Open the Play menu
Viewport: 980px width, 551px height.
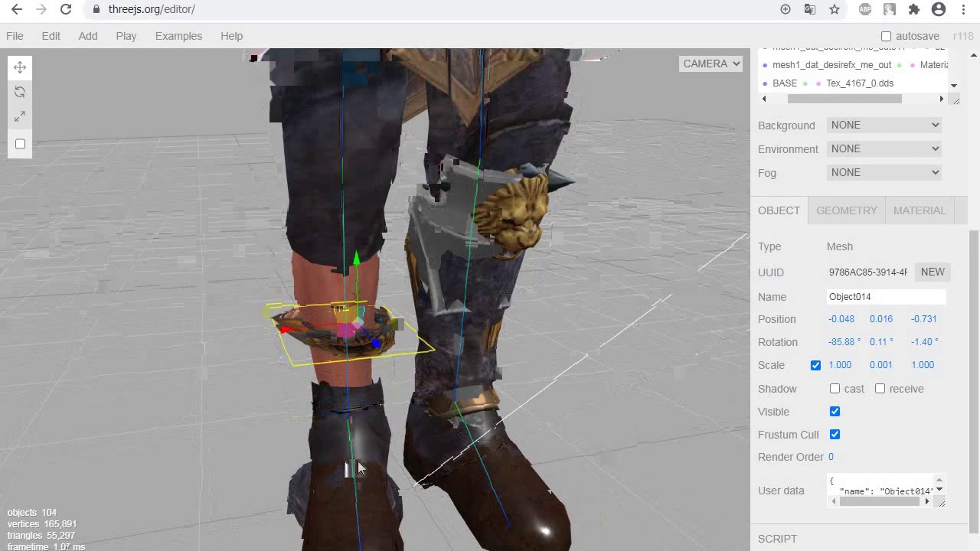(126, 36)
